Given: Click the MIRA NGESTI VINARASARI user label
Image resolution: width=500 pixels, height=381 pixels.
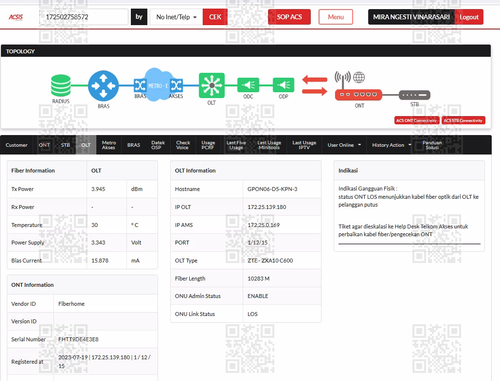Looking at the screenshot, I should [x=411, y=17].
